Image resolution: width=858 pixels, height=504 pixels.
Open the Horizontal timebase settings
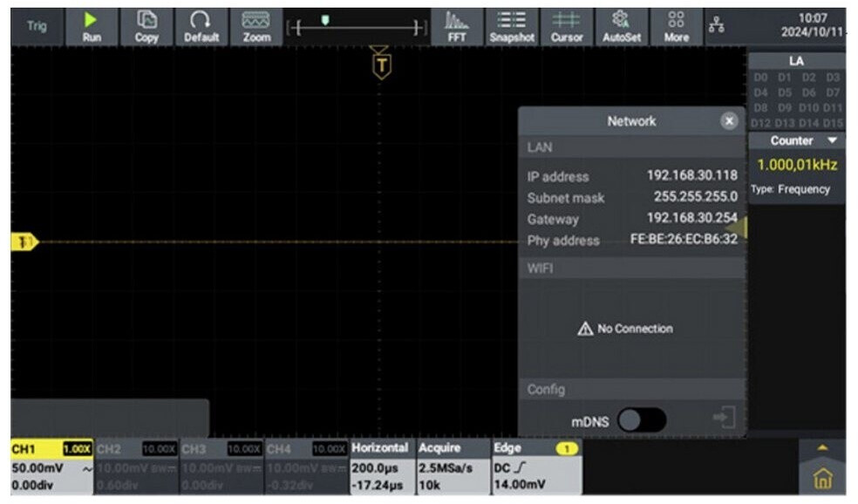pos(383,467)
